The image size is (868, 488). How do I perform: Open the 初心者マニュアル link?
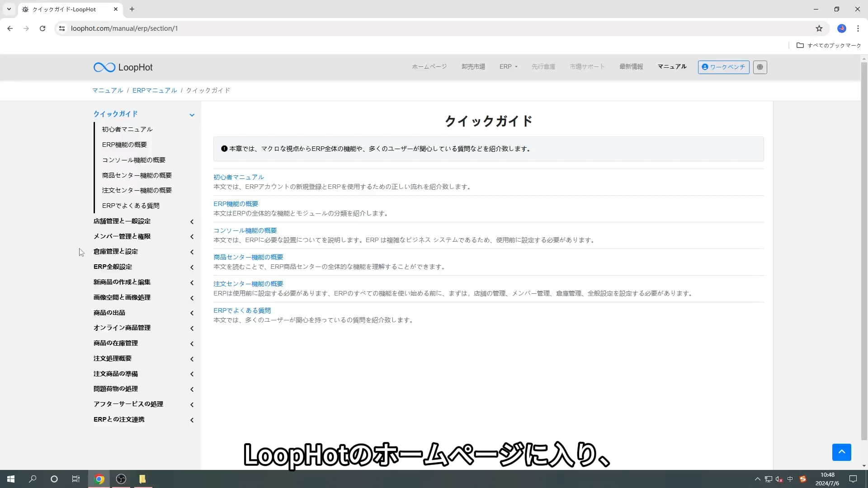click(239, 177)
